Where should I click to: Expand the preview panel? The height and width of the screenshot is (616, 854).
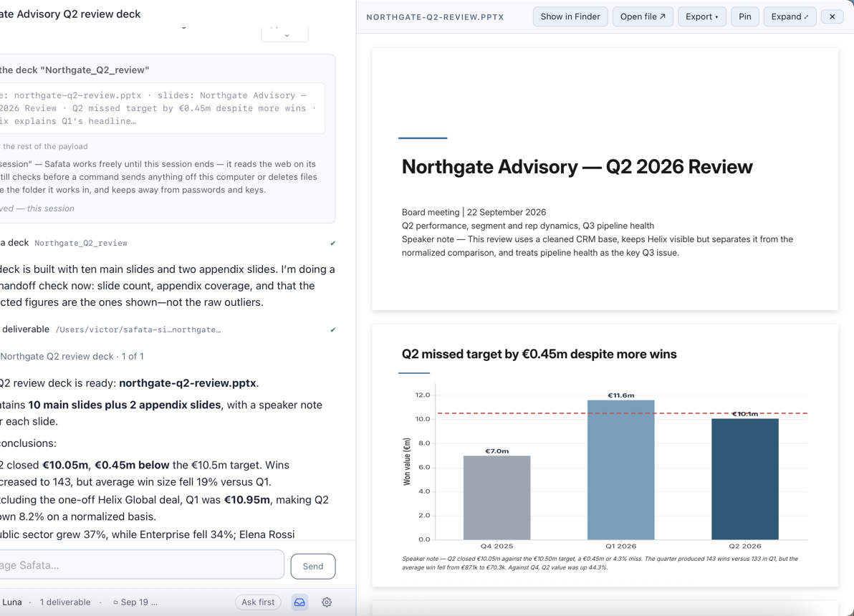point(790,16)
